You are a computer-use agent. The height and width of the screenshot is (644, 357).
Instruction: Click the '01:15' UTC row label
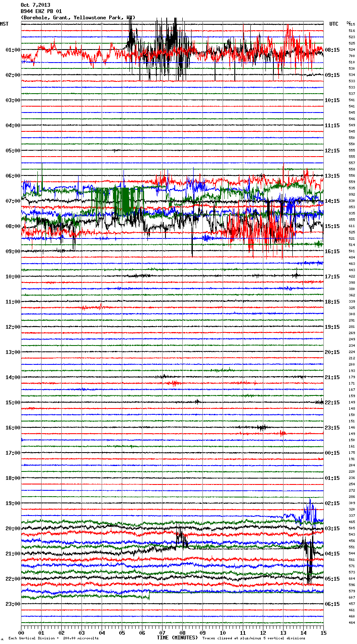point(332,478)
